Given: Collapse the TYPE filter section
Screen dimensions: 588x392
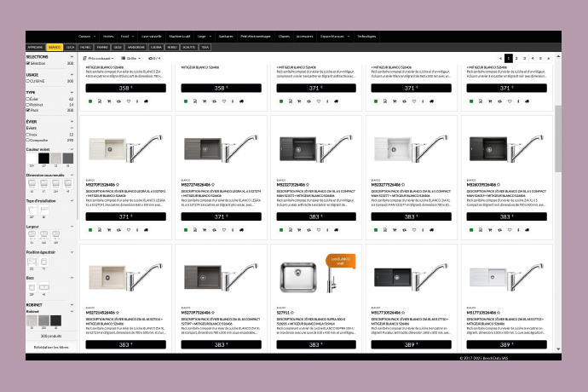Looking at the screenshot, I should [72, 92].
